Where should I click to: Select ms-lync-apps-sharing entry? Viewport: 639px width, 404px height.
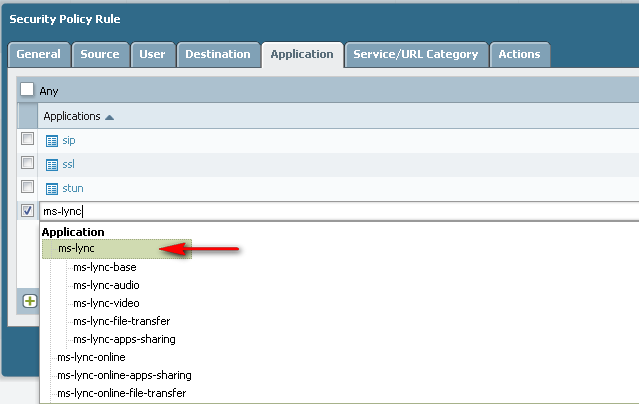point(124,339)
